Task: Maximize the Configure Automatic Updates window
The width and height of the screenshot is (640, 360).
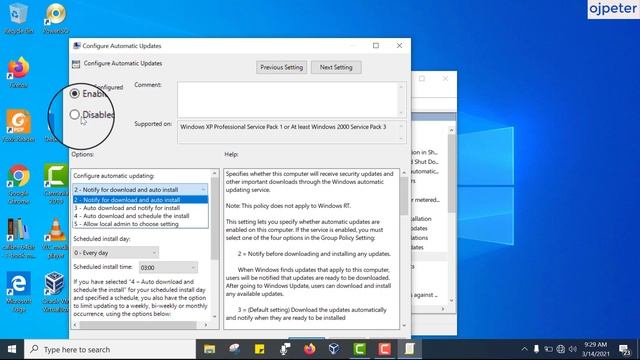Action: pyautogui.click(x=376, y=46)
